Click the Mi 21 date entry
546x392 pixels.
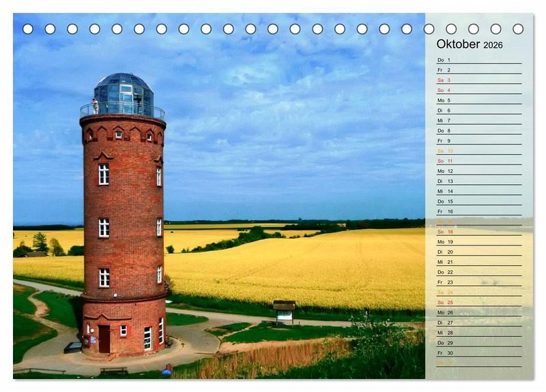pyautogui.click(x=478, y=262)
